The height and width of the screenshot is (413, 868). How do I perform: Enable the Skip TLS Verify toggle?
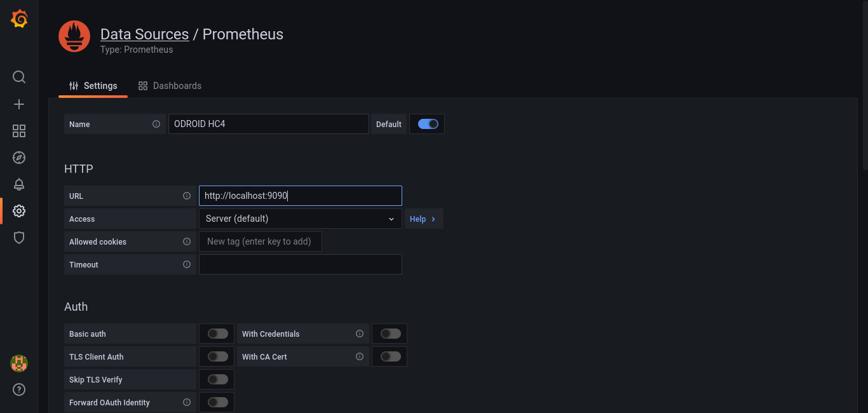[217, 379]
